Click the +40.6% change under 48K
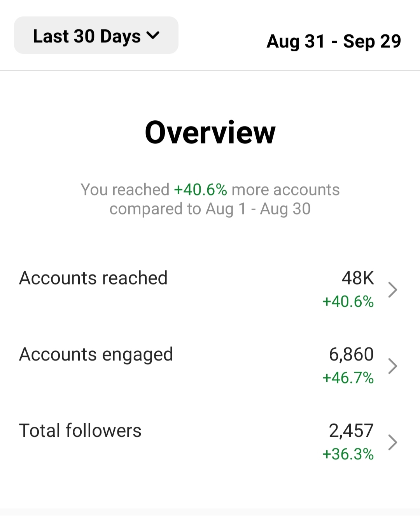Screen dimensions: 420x531 coord(348,302)
